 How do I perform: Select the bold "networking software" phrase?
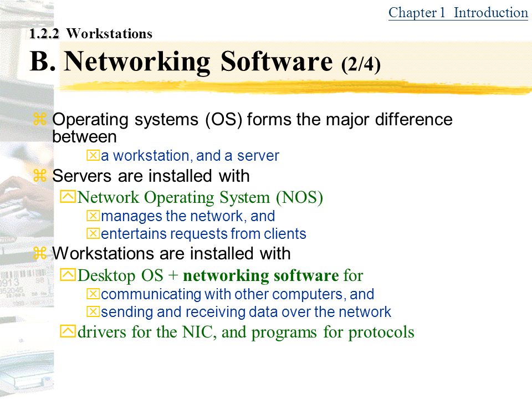tap(260, 275)
